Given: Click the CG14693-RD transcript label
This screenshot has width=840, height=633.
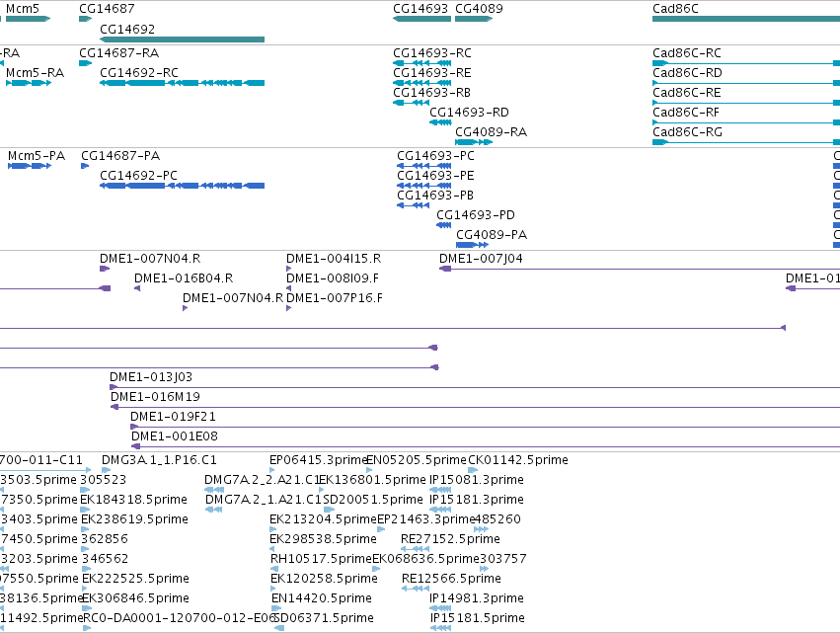Looking at the screenshot, I should click(x=469, y=113).
